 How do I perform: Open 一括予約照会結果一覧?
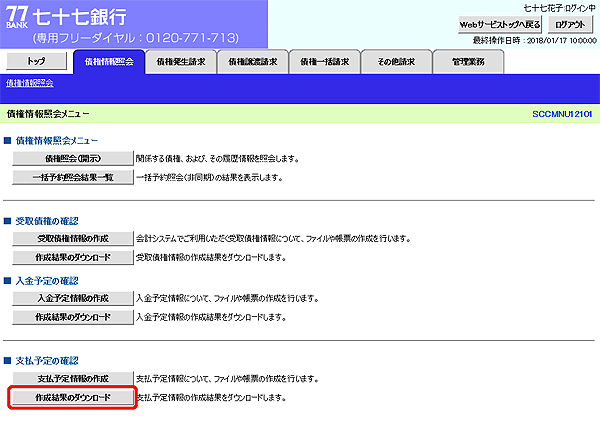point(73,178)
